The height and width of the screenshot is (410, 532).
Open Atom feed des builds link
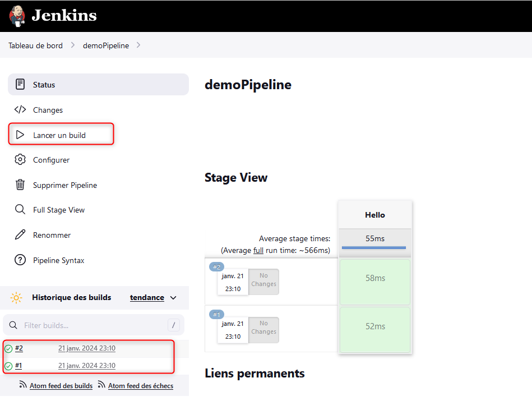click(x=61, y=385)
